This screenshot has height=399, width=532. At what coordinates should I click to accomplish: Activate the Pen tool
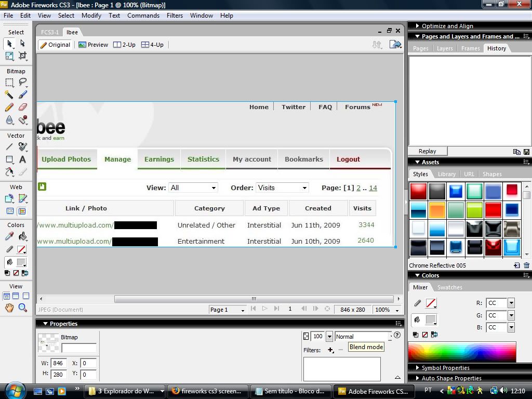(x=23, y=147)
